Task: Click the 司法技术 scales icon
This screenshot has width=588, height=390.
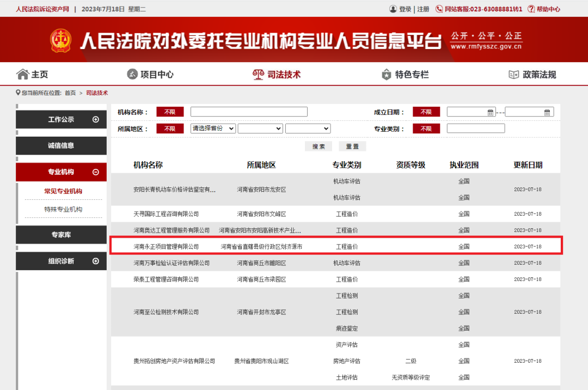Action: 258,74
